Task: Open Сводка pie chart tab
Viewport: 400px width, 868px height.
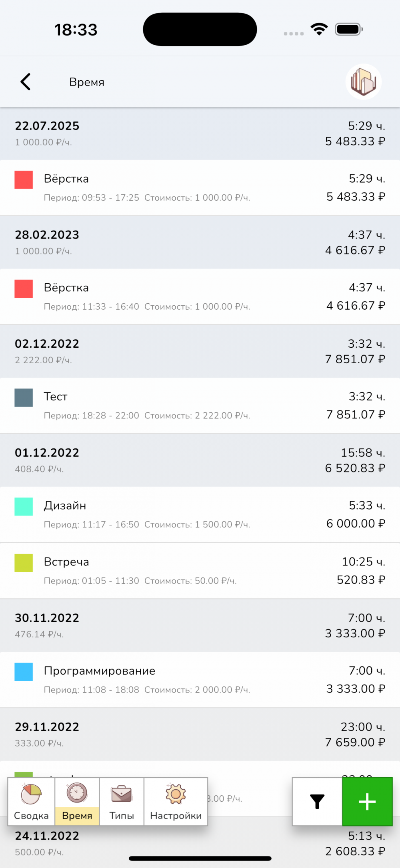Action: (31, 801)
